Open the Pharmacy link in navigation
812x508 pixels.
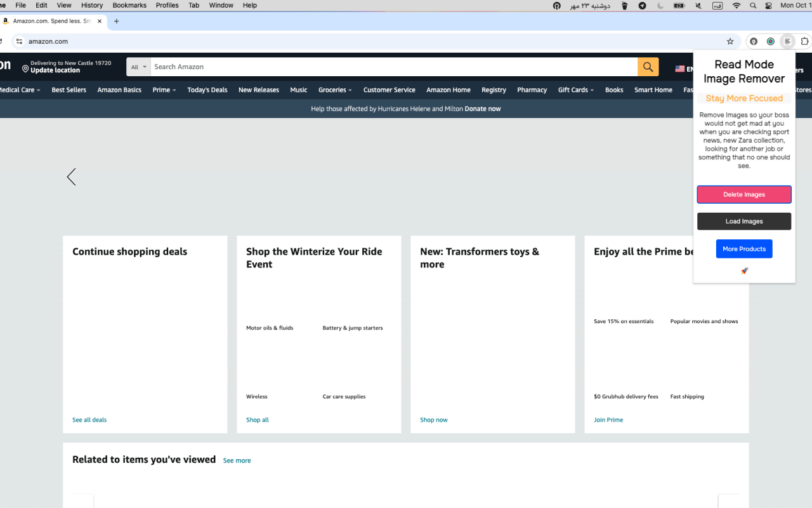(532, 90)
